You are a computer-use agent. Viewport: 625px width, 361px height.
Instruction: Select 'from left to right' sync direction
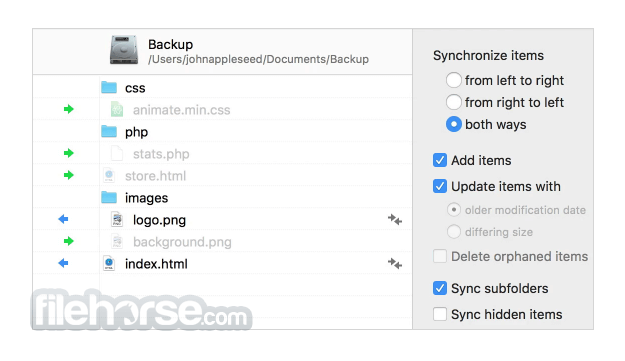click(x=454, y=80)
